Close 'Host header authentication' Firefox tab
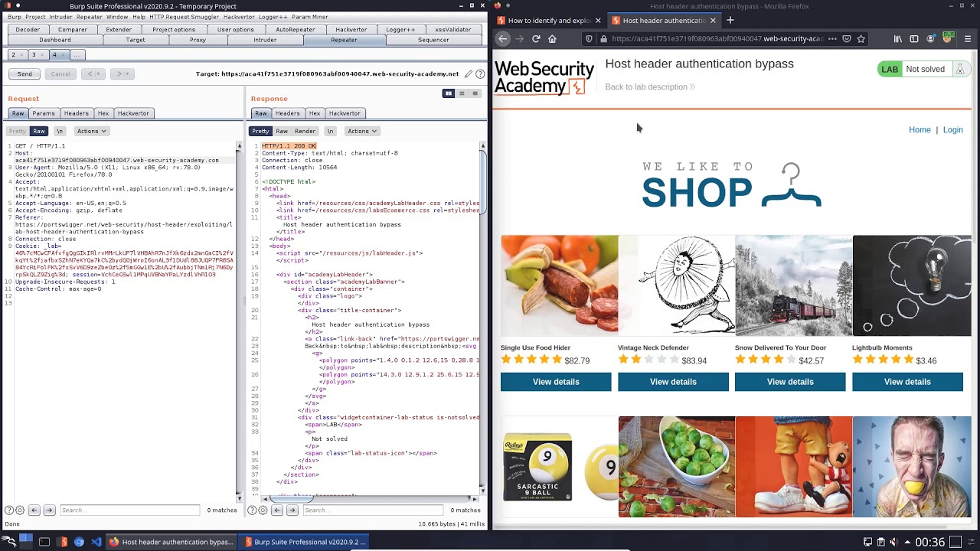The image size is (980, 551). click(x=713, y=21)
